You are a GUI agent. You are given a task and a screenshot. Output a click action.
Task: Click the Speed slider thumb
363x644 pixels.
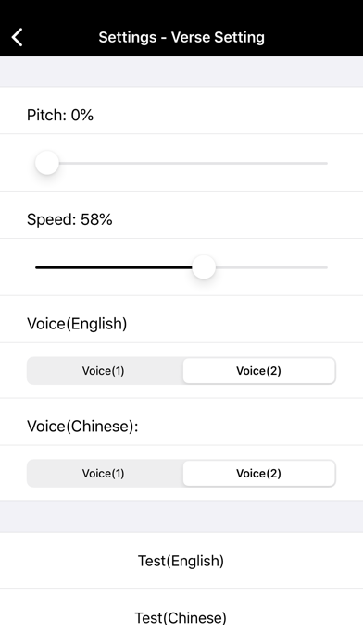[x=204, y=267]
